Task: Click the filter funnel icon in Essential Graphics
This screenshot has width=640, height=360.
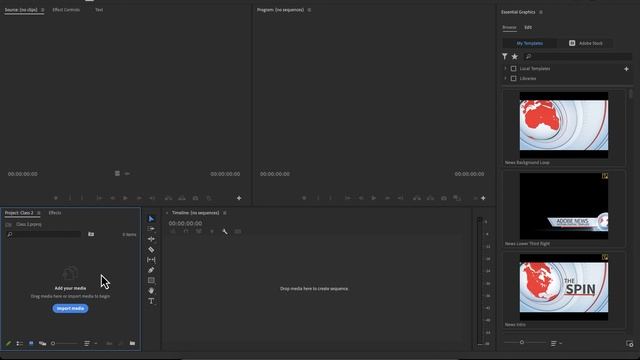Action: point(505,56)
